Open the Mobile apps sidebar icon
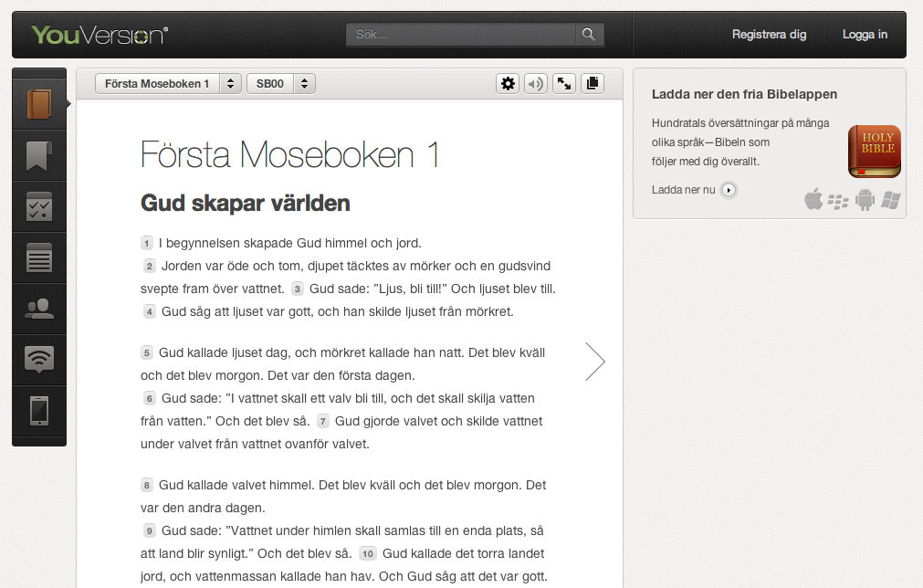The height and width of the screenshot is (588, 923). click(x=38, y=410)
